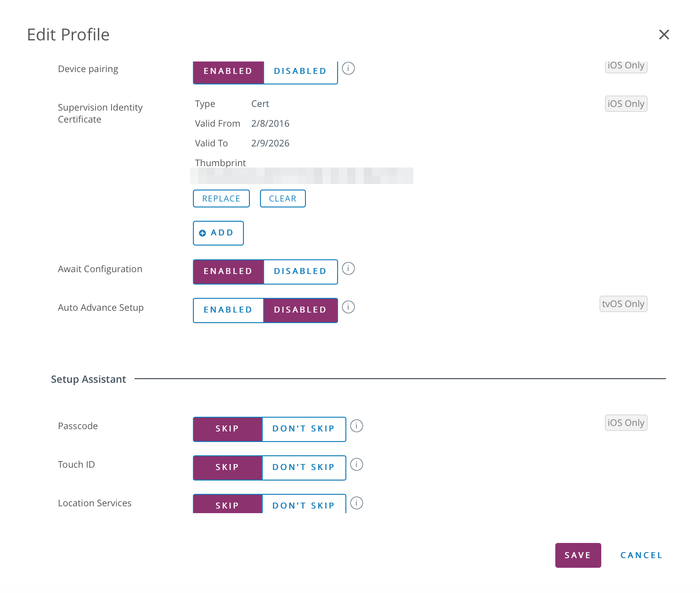Choose Don't Skip for Passcode

(x=304, y=429)
